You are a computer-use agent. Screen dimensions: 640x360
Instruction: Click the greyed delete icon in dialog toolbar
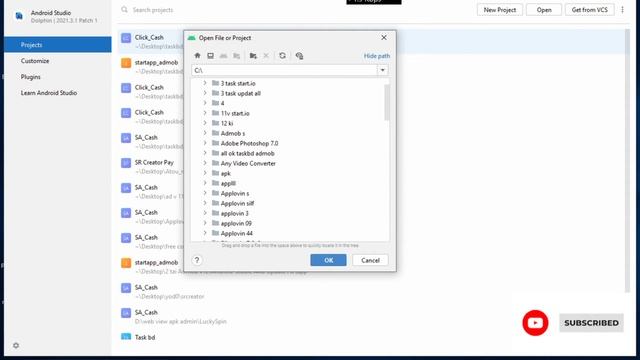coord(266,56)
